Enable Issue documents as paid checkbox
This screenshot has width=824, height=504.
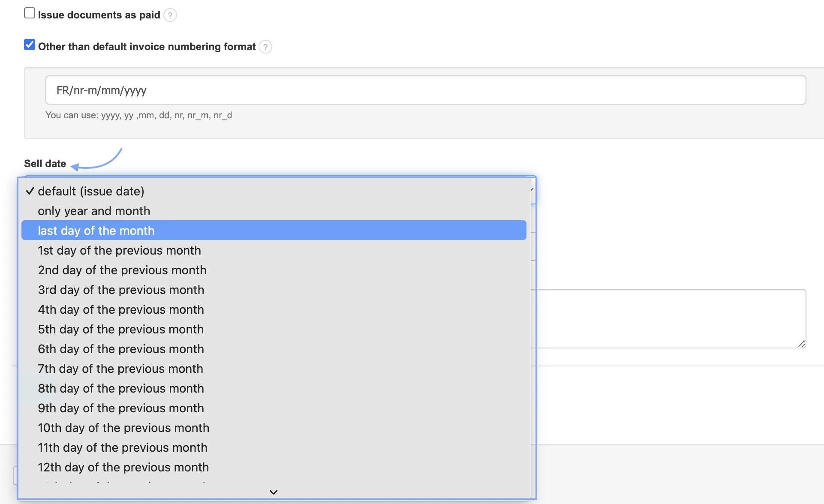(30, 13)
